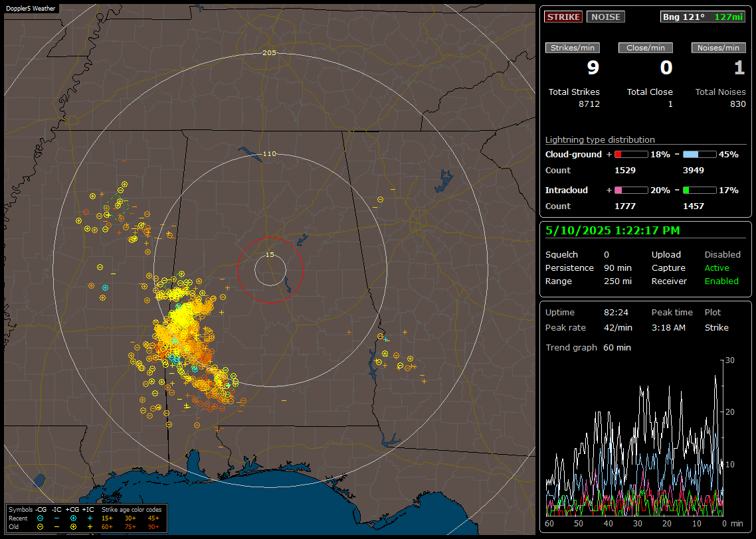Click the negative Cloud-ground count 3949

(694, 171)
